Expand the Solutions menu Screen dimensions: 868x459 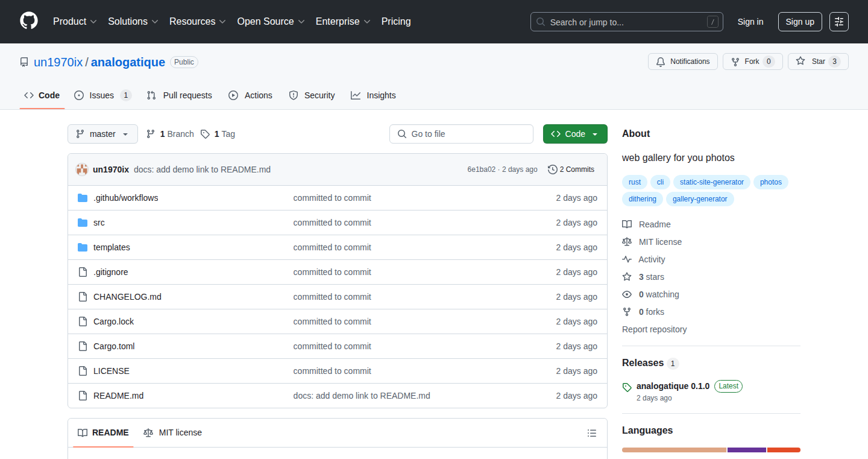click(x=133, y=21)
